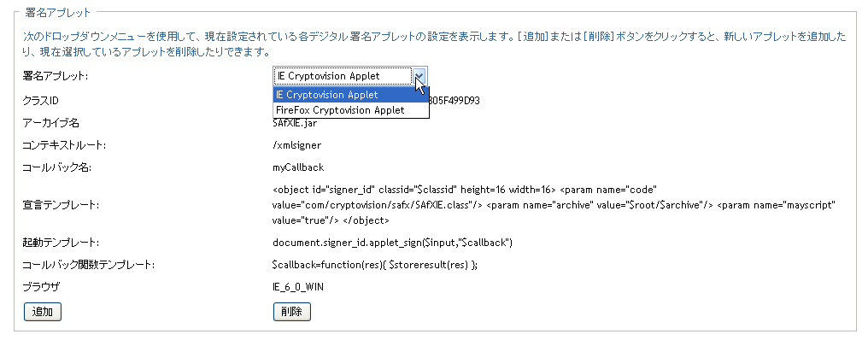This screenshot has width=868, height=340.
Task: Click the 削除 (Delete) button
Action: tap(291, 311)
